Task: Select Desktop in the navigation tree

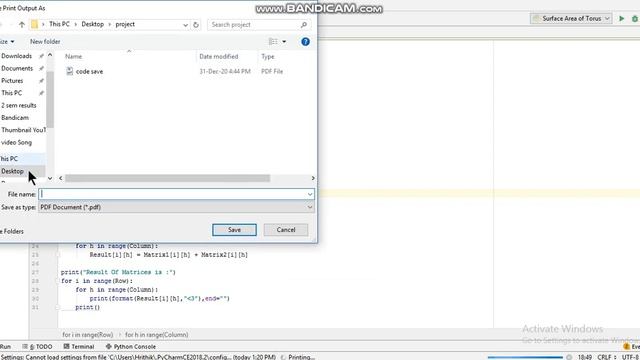Action: click(12, 171)
